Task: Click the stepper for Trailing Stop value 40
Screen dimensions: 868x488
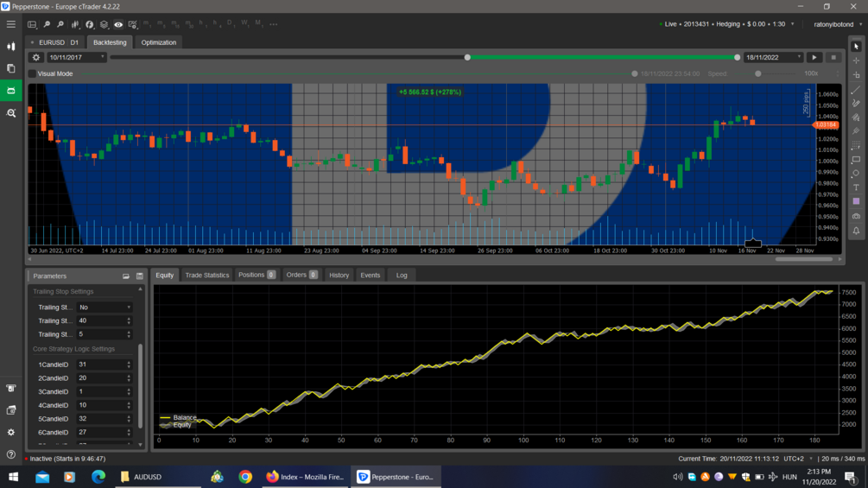Action: (129, 321)
